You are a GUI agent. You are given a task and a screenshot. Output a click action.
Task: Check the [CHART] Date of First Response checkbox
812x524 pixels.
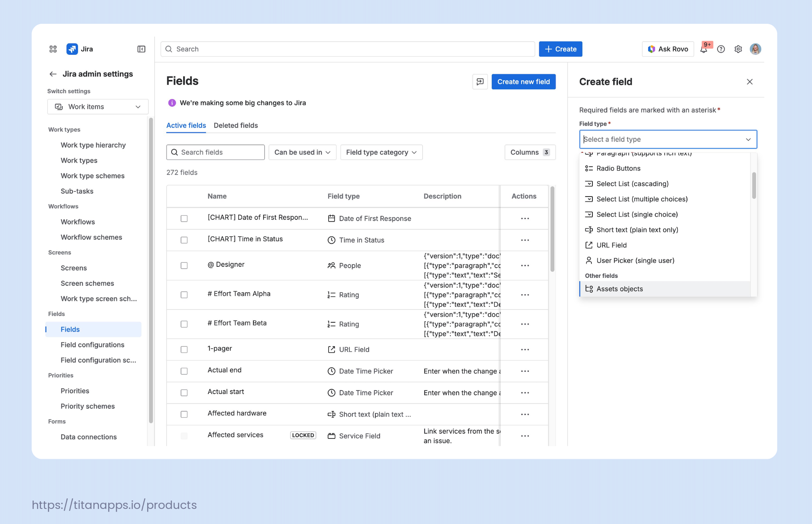pos(184,218)
